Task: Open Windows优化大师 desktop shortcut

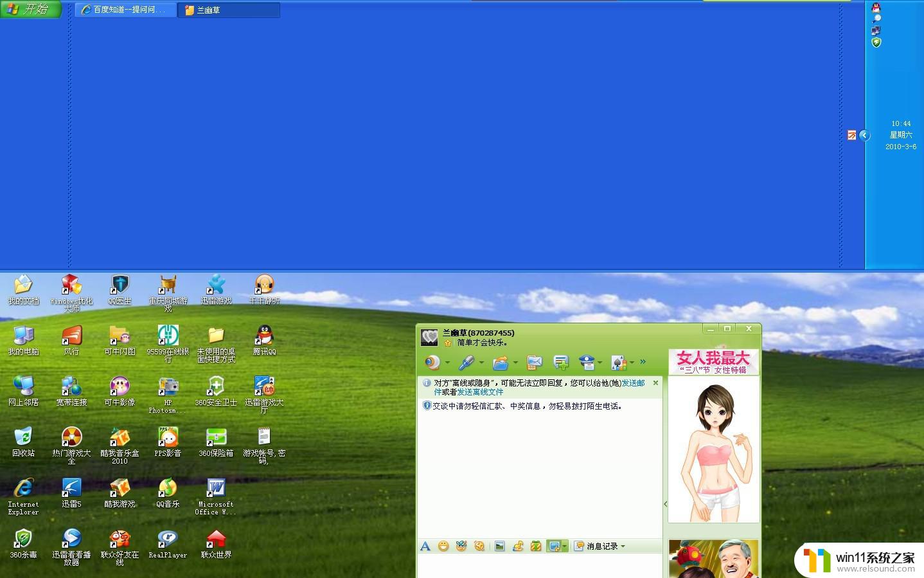Action: [71, 293]
